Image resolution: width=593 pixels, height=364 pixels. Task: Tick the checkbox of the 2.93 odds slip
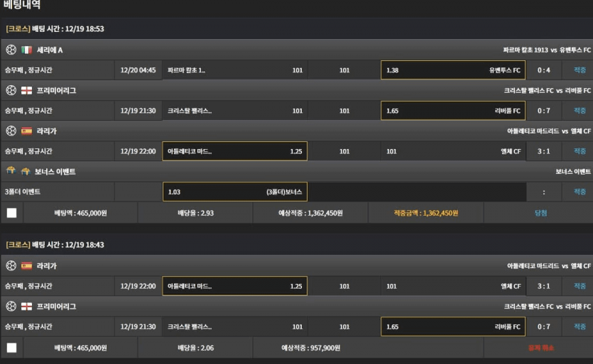tap(12, 213)
